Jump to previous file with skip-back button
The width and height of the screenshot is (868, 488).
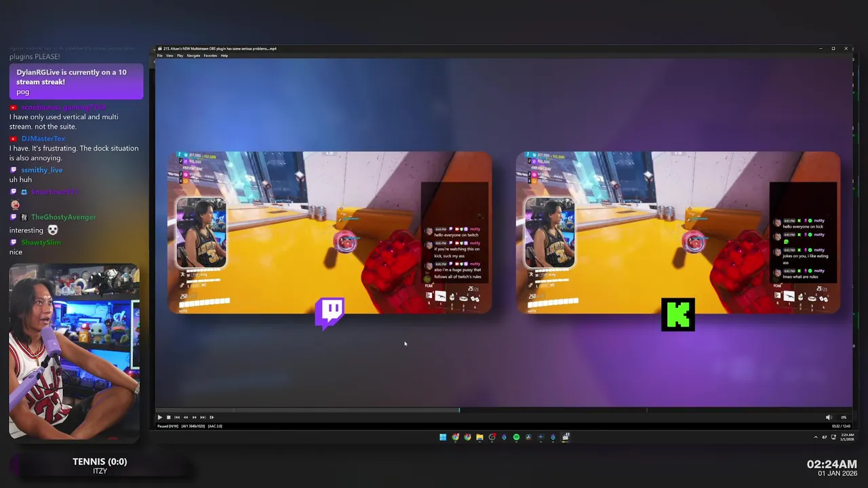(x=177, y=418)
